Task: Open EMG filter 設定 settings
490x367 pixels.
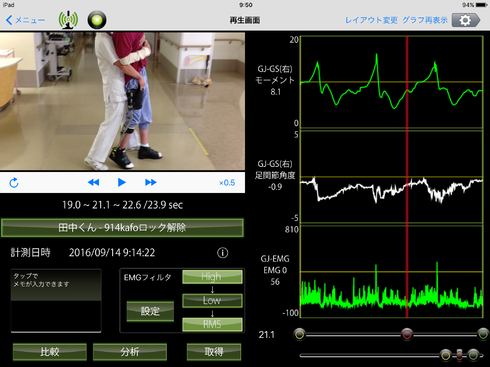Action: coord(150,311)
